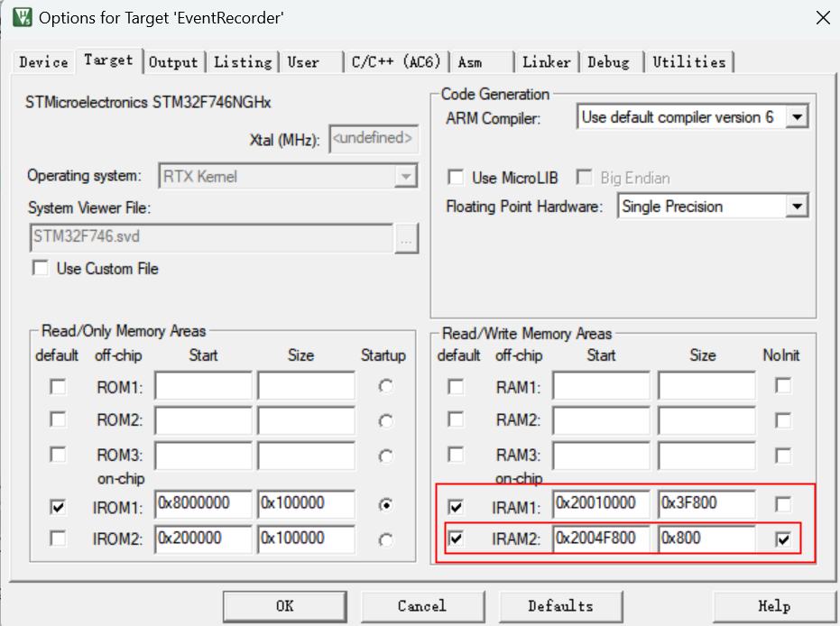The height and width of the screenshot is (626, 840).
Task: Expand the Floating Point Hardware dropdown
Action: (796, 207)
